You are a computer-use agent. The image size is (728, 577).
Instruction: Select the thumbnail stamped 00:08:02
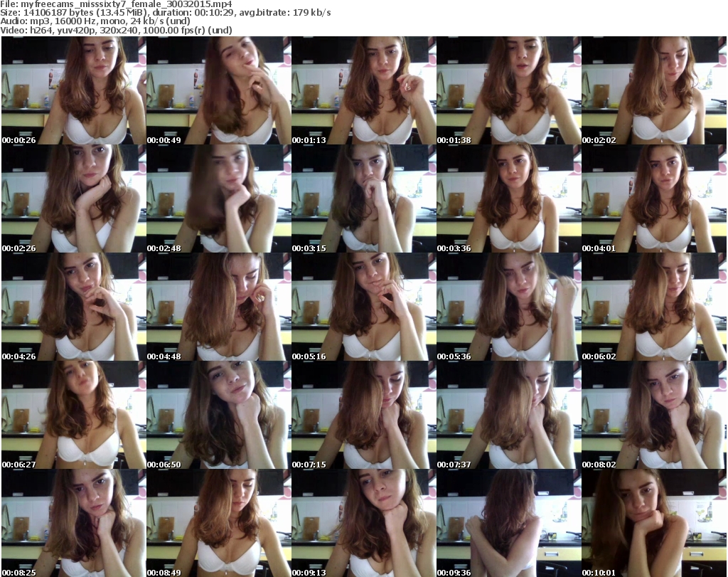(654, 415)
